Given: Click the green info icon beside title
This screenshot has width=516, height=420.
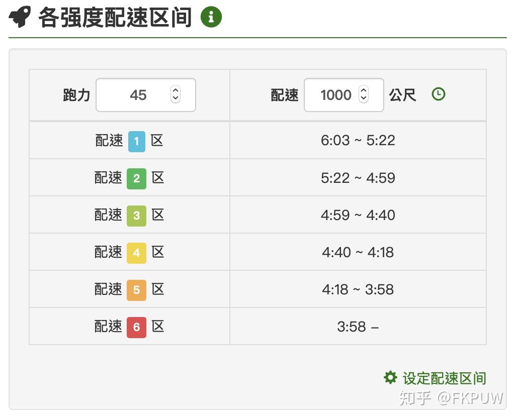Looking at the screenshot, I should pyautogui.click(x=211, y=18).
